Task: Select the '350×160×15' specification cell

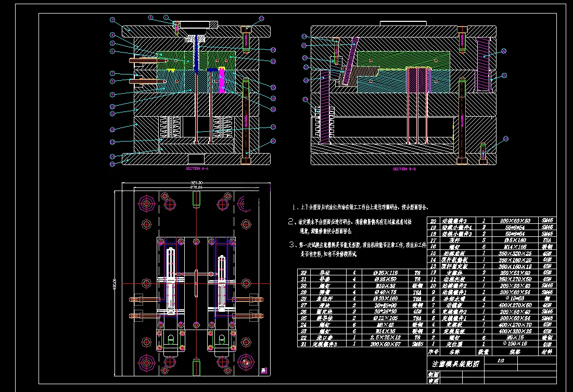Action: click(x=515, y=267)
